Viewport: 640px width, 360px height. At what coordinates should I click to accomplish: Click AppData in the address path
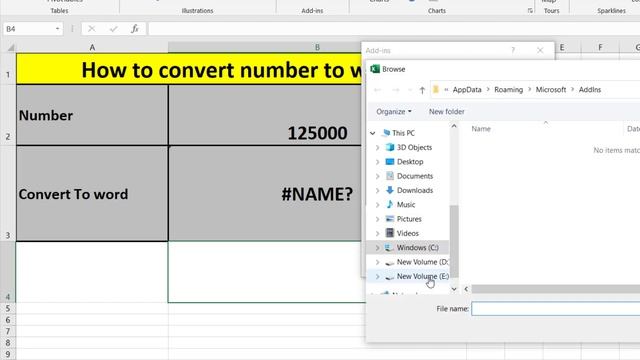pos(467,90)
